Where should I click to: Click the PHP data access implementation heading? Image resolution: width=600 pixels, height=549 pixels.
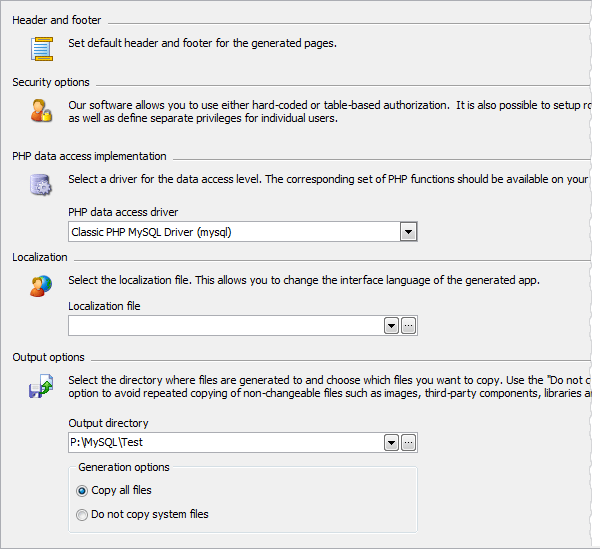(89, 156)
